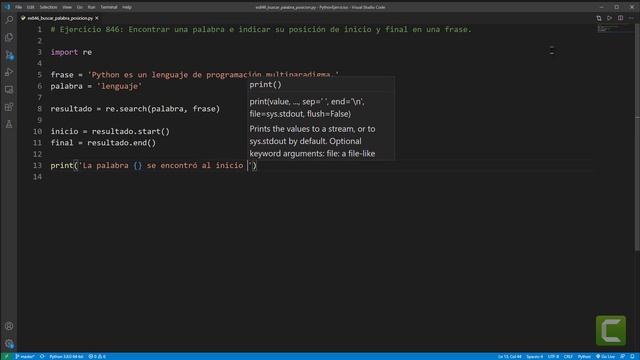Open the Search view in activity bar
This screenshot has height=360, width=640.
(9, 20)
